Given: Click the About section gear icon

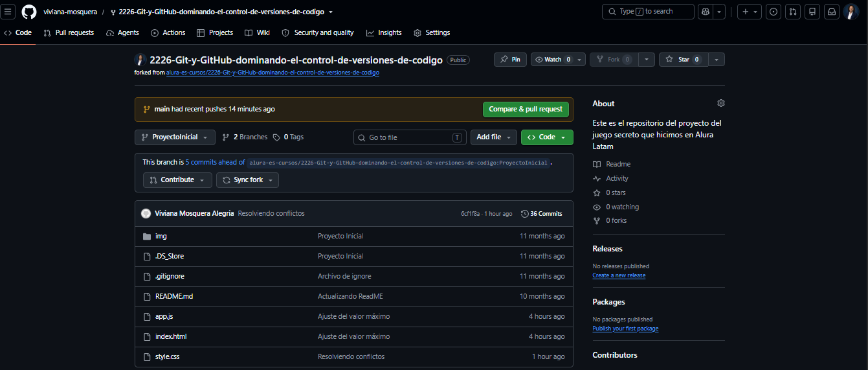Looking at the screenshot, I should click(x=721, y=103).
